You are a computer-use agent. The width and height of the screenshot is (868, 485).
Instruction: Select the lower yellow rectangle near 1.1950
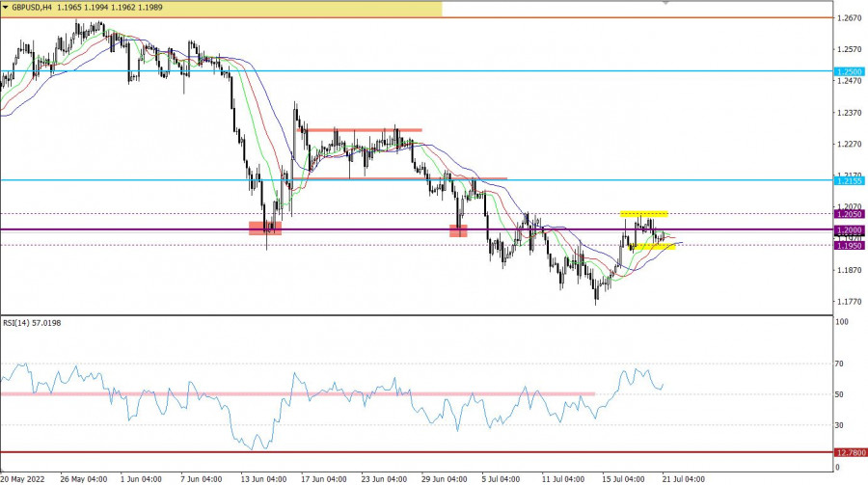coord(653,247)
